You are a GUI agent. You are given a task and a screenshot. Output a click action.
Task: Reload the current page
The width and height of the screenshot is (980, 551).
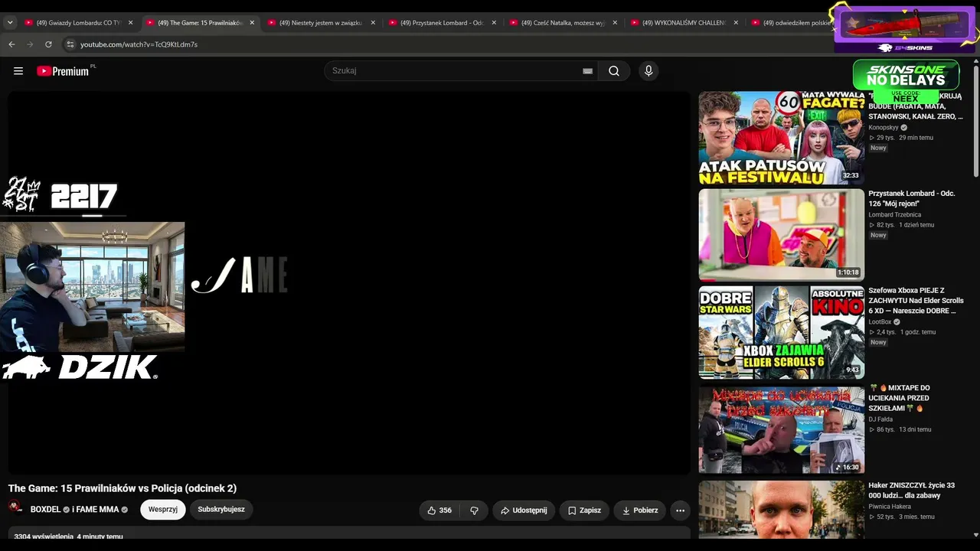click(x=48, y=44)
